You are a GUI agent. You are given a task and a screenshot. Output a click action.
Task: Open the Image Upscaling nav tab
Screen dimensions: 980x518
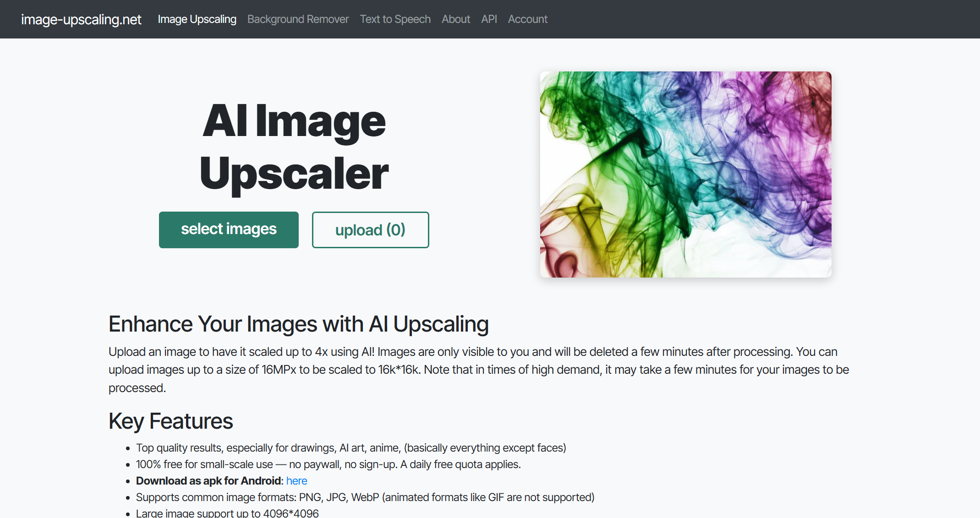tap(197, 19)
